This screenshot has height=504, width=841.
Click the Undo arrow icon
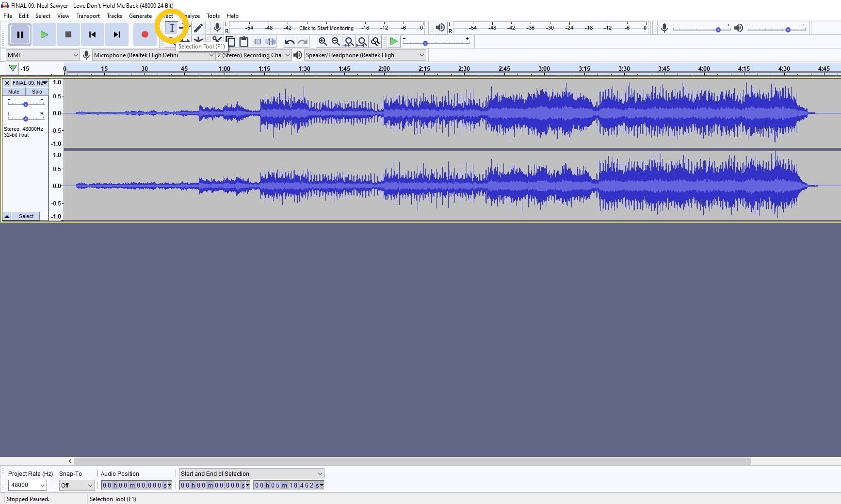[x=289, y=42]
